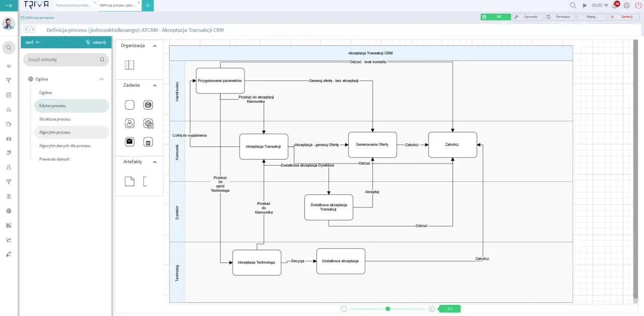Select the Zakończ task node
The image size is (644, 316).
452,144
